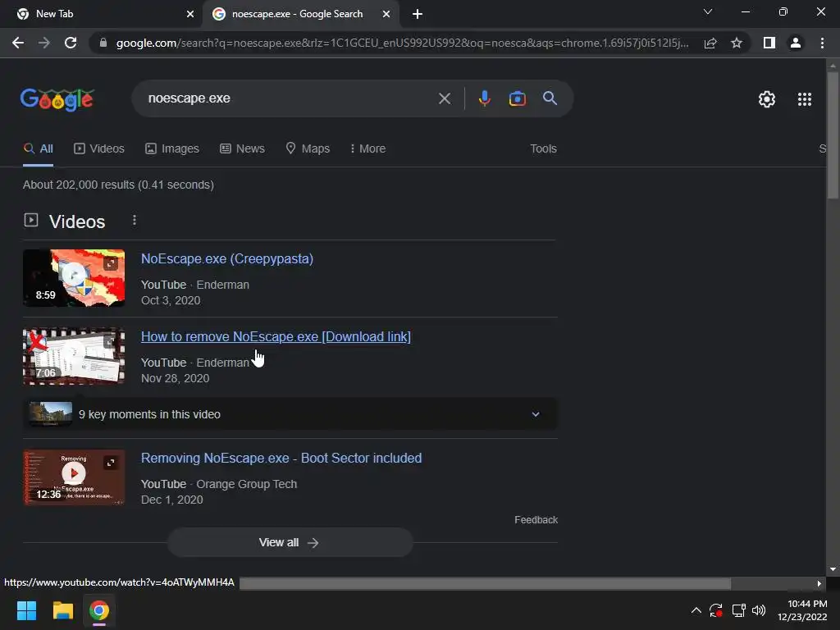Screen dimensions: 840x630
Task: Open Removing NoEscape.exe Boot Sector link
Action: click(281, 458)
